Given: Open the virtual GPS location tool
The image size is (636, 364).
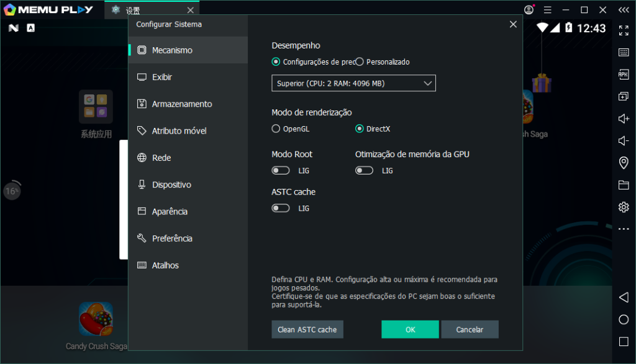Looking at the screenshot, I should (x=624, y=162).
